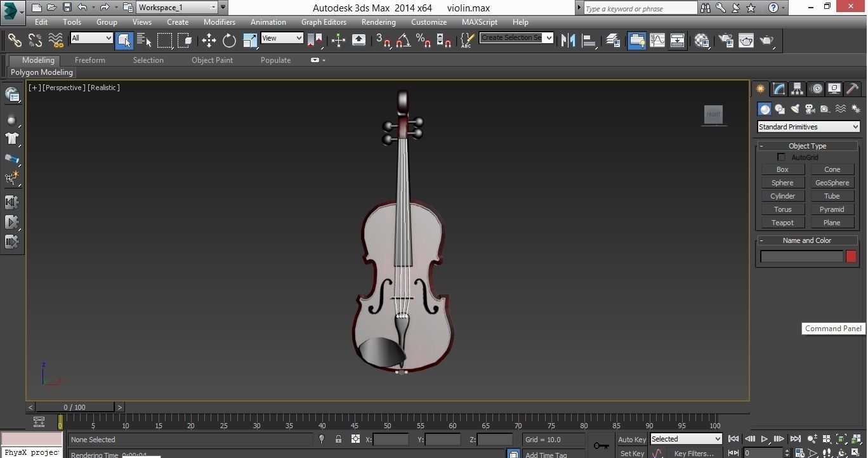This screenshot has height=458, width=868.
Task: Click the Pyramid primitive button
Action: tap(832, 209)
